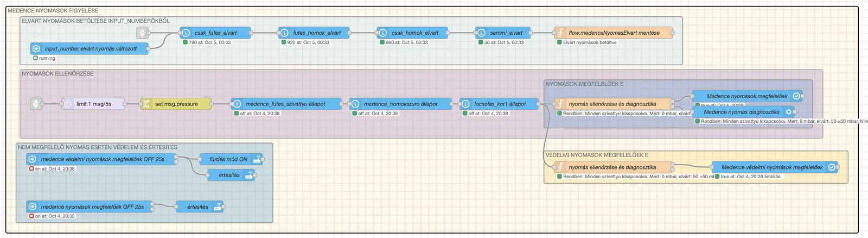Screen dimensions: 868x238
Task: Click the state-changed icon of input_number elvárt nyomás változott
Action: tap(36, 48)
